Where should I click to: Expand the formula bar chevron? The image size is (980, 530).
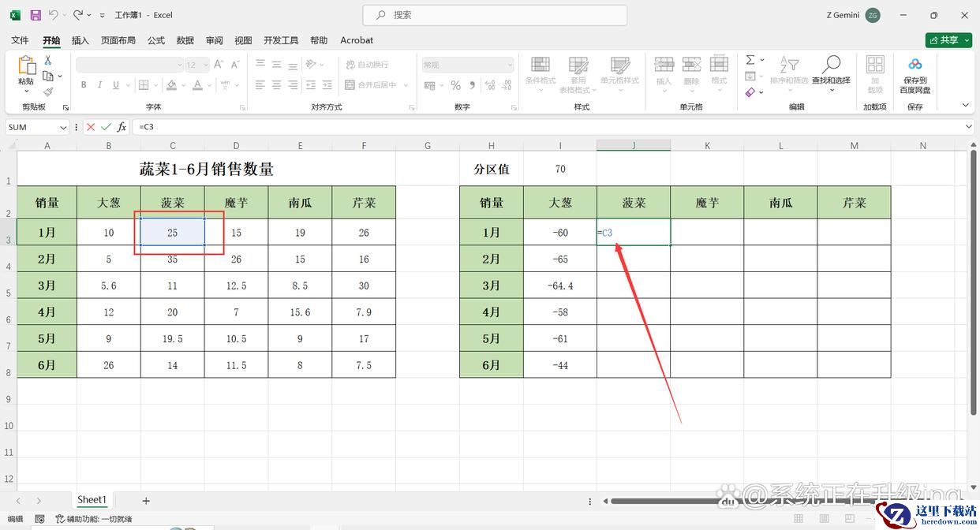(969, 127)
